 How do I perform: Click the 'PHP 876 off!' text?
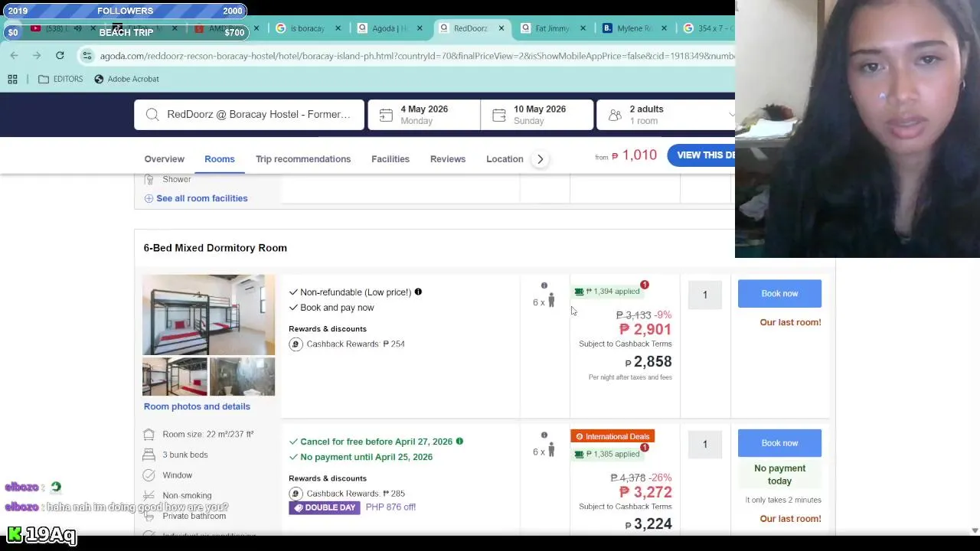click(x=390, y=507)
